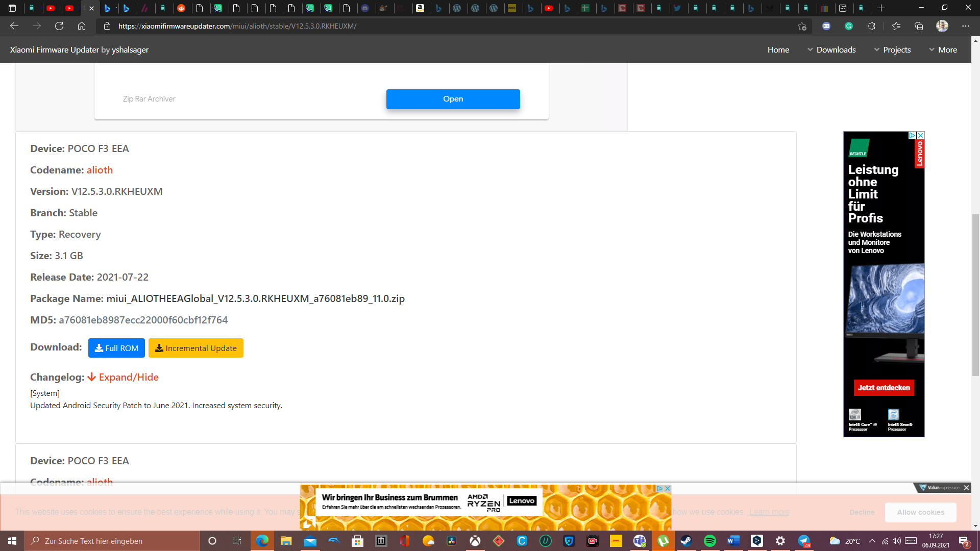Viewport: 980px width, 551px height.
Task: Open Microsoft Word from the taskbar
Action: coord(733,541)
